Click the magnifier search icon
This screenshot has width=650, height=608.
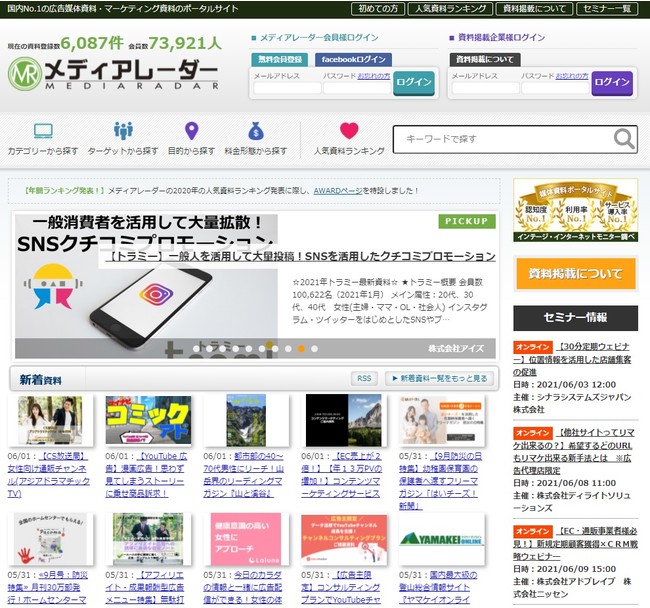(624, 139)
